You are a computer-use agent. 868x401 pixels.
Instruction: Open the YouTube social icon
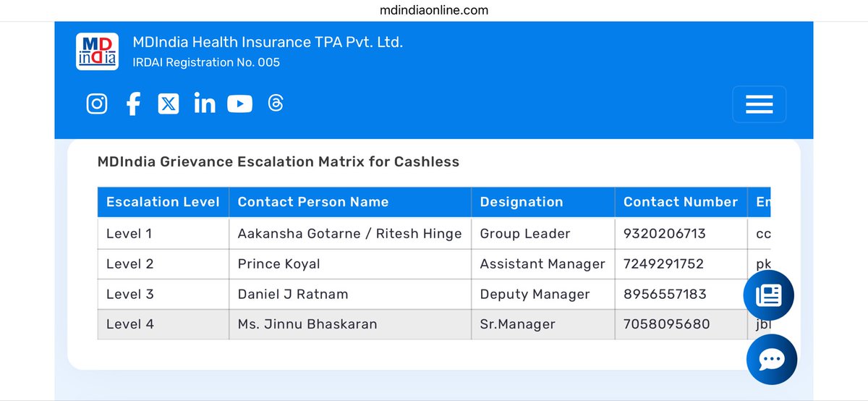pos(240,104)
